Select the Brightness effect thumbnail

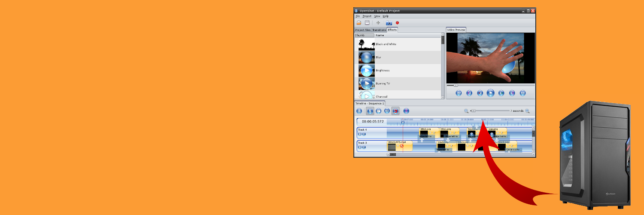click(367, 71)
